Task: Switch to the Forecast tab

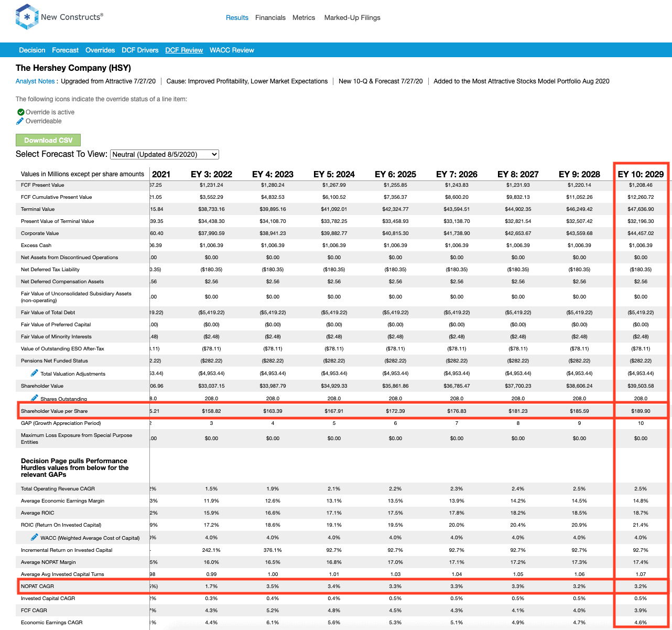Action: coord(66,50)
